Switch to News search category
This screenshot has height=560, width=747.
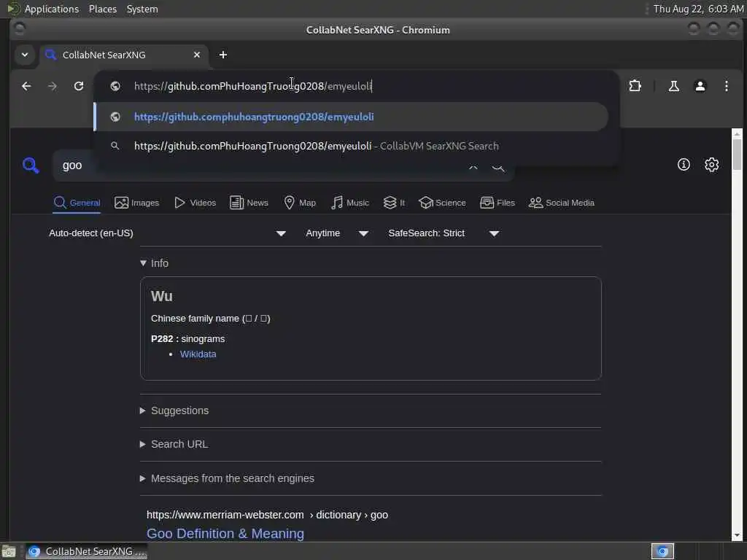pos(249,203)
